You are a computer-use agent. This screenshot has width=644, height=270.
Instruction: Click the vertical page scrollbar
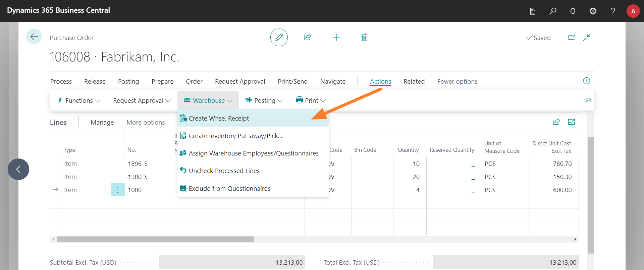coord(591,195)
